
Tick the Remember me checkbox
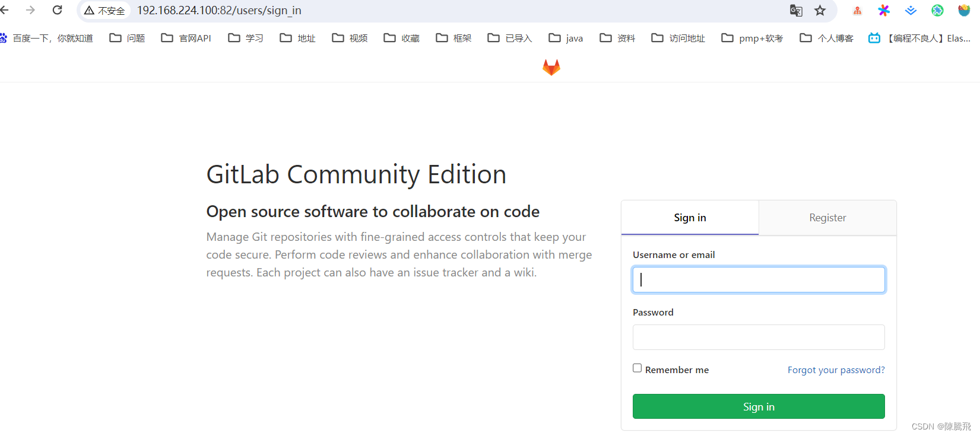coord(637,368)
